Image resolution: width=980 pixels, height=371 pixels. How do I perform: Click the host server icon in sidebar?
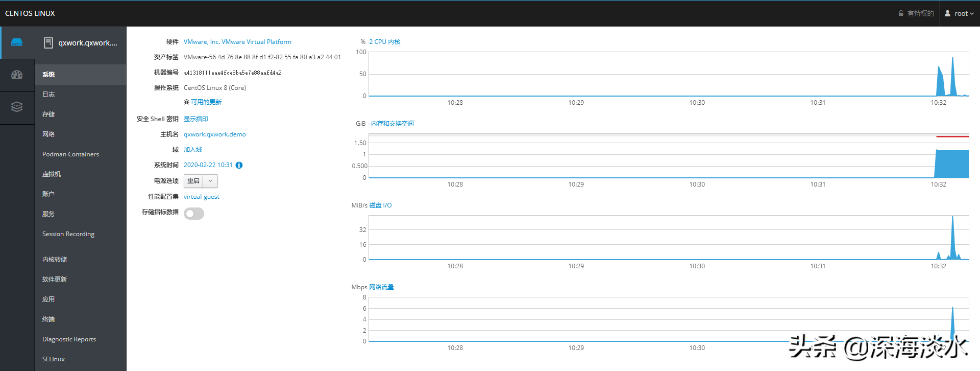[x=17, y=42]
